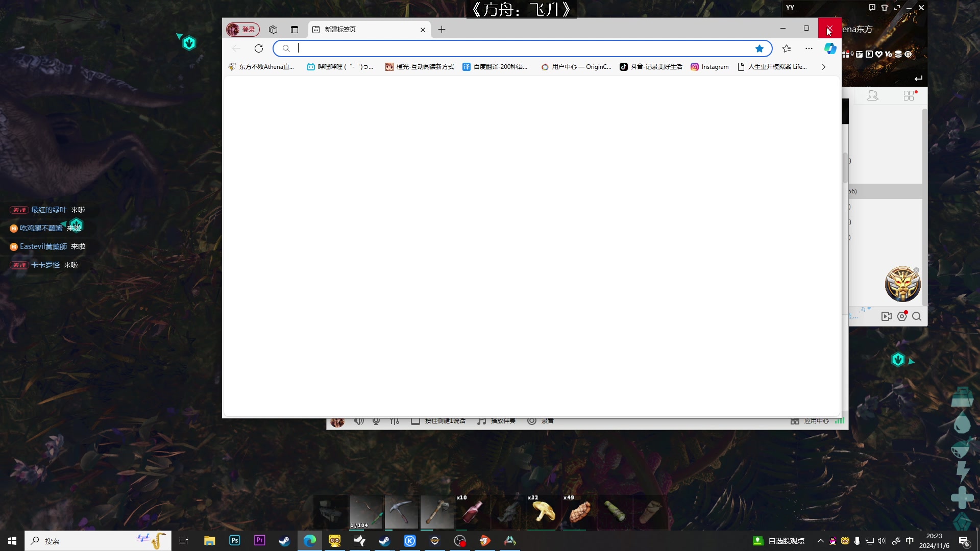The width and height of the screenshot is (980, 551).
Task: Open File Explorer from the taskbar
Action: [210, 541]
